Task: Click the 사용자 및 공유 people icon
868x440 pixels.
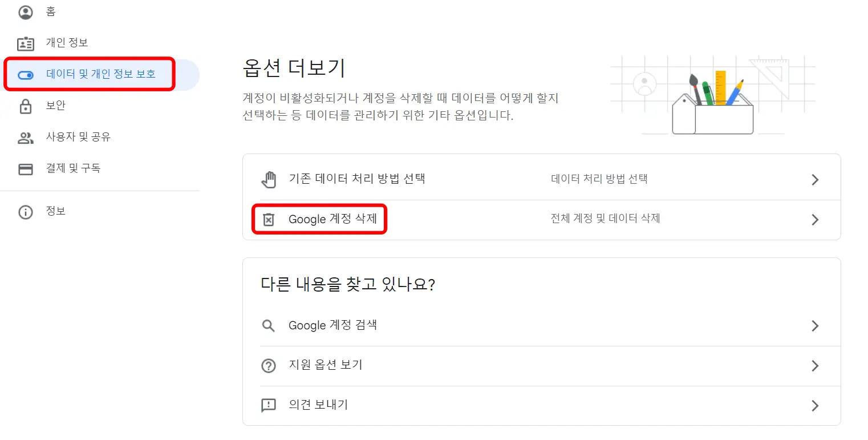Action: pyautogui.click(x=26, y=137)
